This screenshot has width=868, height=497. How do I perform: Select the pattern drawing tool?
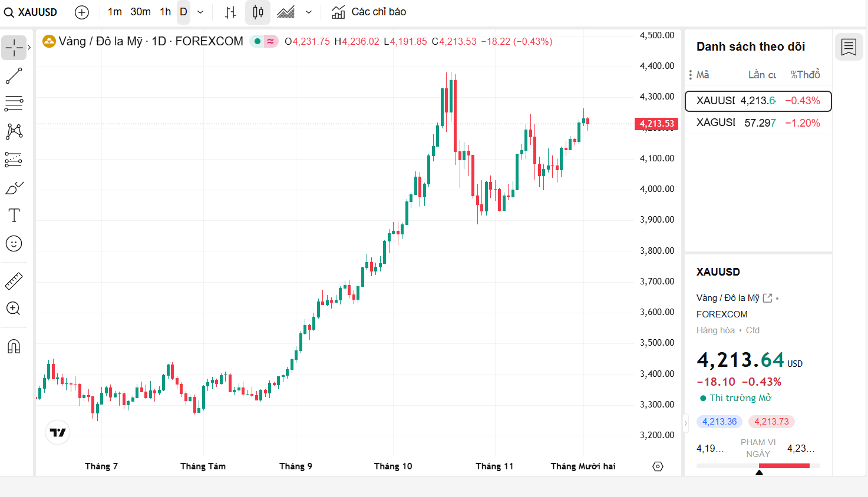(x=14, y=131)
